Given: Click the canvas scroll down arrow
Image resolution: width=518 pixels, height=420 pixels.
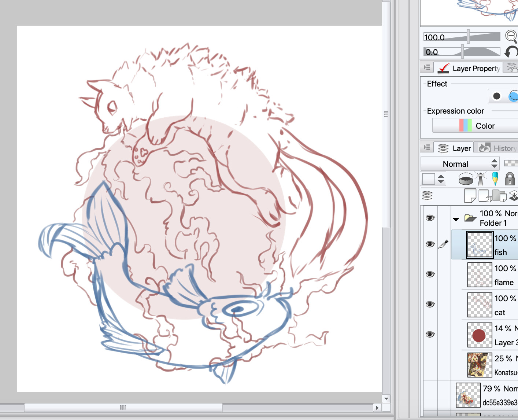Looking at the screenshot, I should (386, 398).
